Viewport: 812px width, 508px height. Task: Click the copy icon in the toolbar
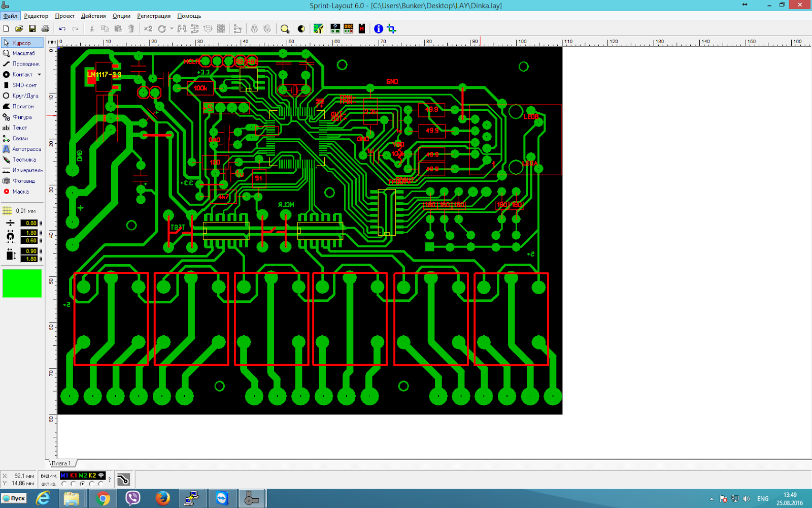click(105, 29)
